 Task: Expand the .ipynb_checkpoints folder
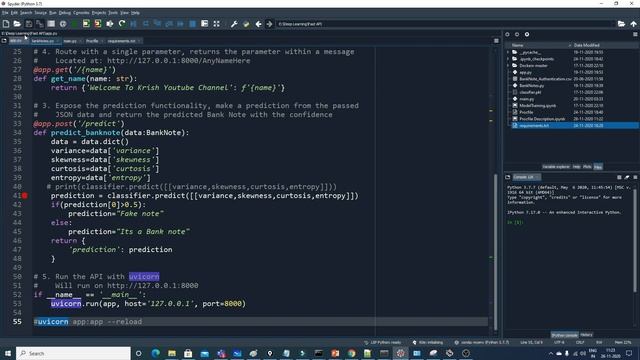pyautogui.click(x=509, y=59)
